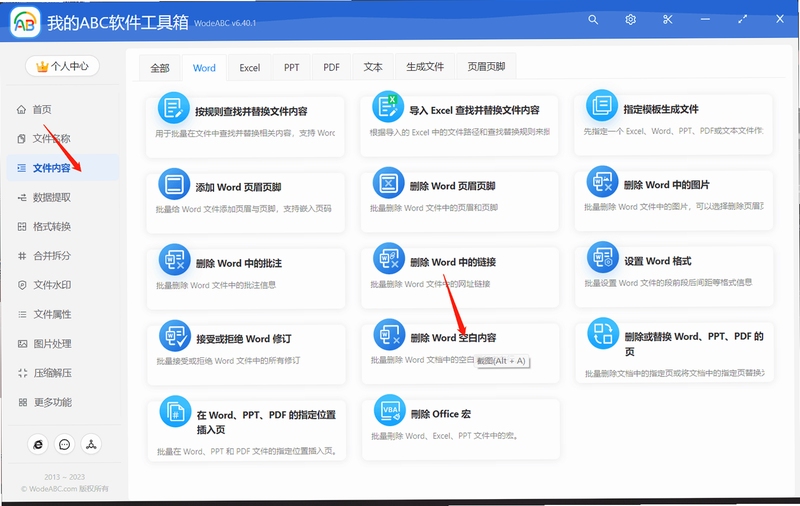Viewport: 800px width, 506px height.
Task: Click the 添加 Word 页眉页脚 icon
Action: 174,184
